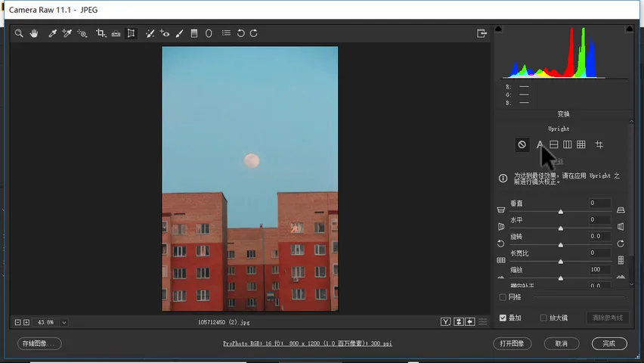Screen dimensions: 644x363
Task: Disable Upright correction (Off icon)
Action: 522,144
